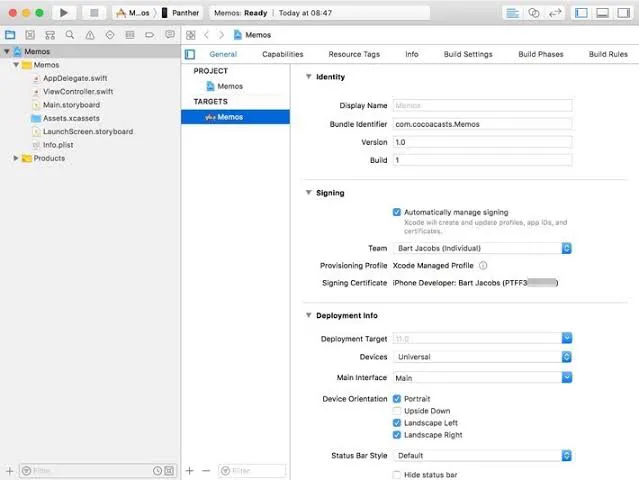Open the issue navigator
The image size is (639, 480).
(x=90, y=35)
